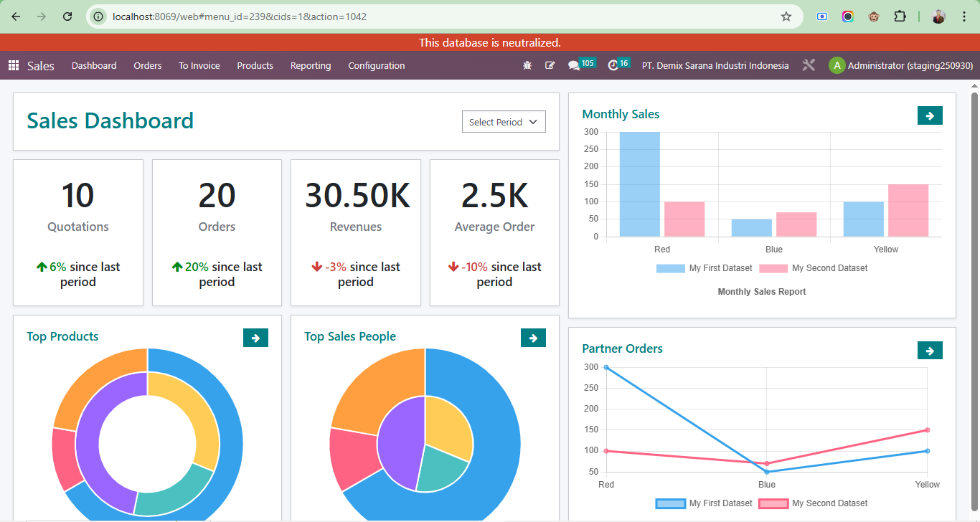Open the To Invoice menu

coord(199,65)
